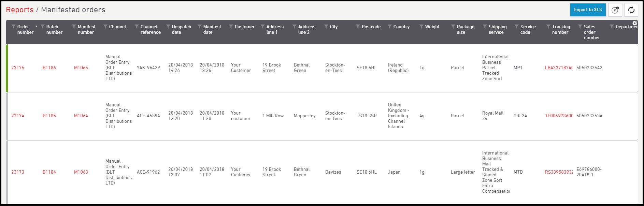Toggle sort arrow on Order number
The image size is (644, 206).
click(x=37, y=27)
